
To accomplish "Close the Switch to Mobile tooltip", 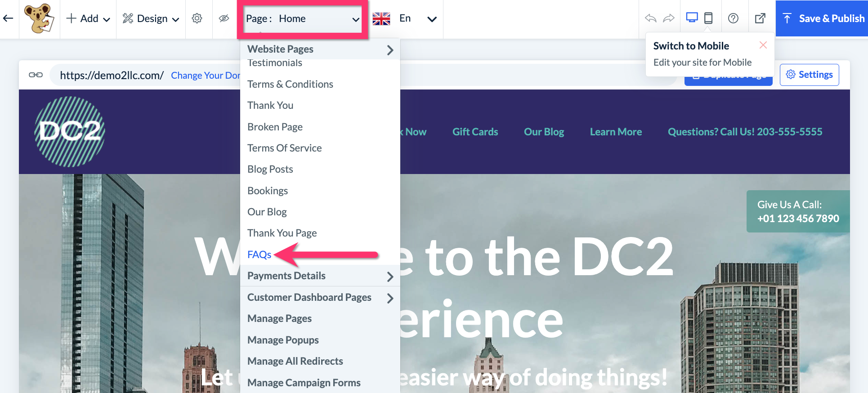I will [x=763, y=45].
